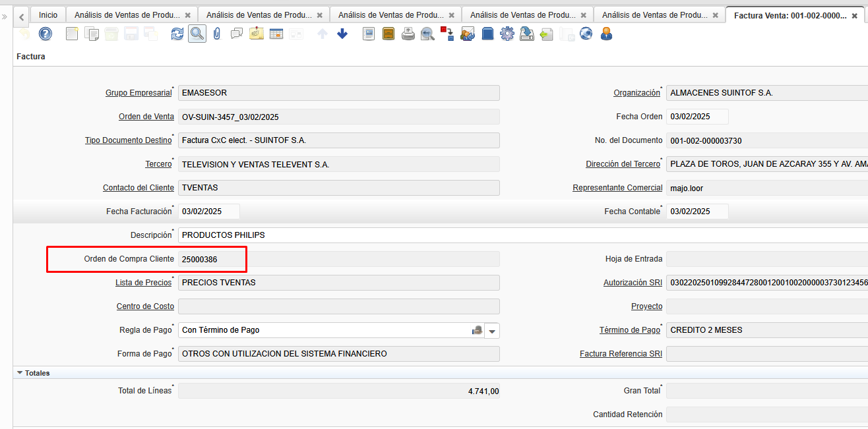This screenshot has height=429, width=868.
Task: Open attachments with the paperclip icon
Action: click(216, 34)
